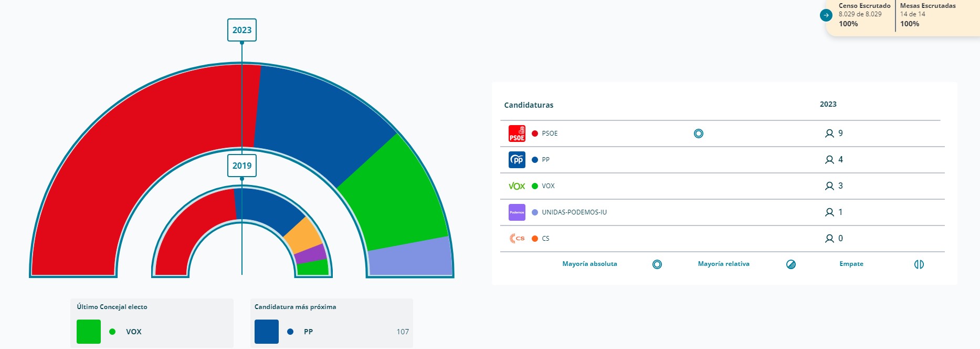Click the Mayoría absoluta ring icon in legend

pos(657,264)
